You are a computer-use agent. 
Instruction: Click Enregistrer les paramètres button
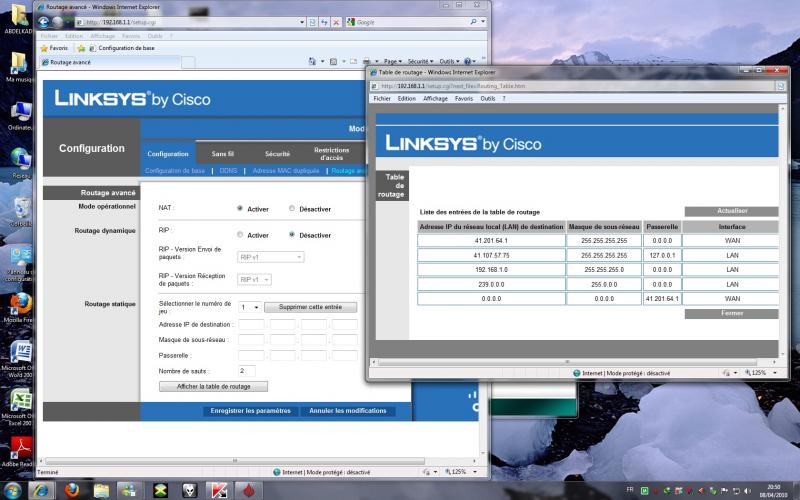point(251,411)
